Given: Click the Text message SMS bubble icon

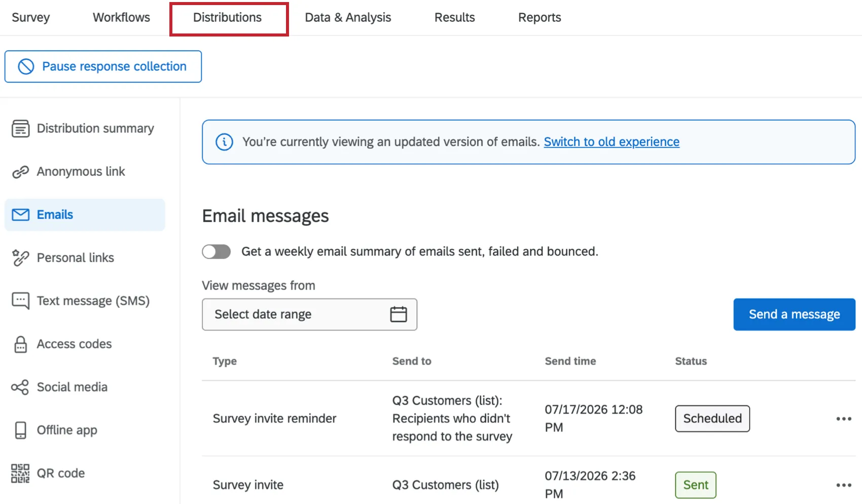Looking at the screenshot, I should (20, 301).
